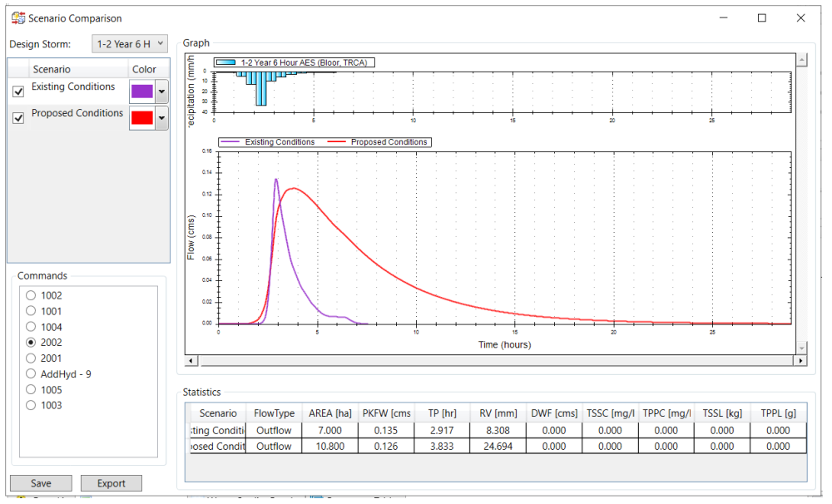
Task: Uncheck the Existing Conditions scenario checkbox
Action: (x=18, y=91)
